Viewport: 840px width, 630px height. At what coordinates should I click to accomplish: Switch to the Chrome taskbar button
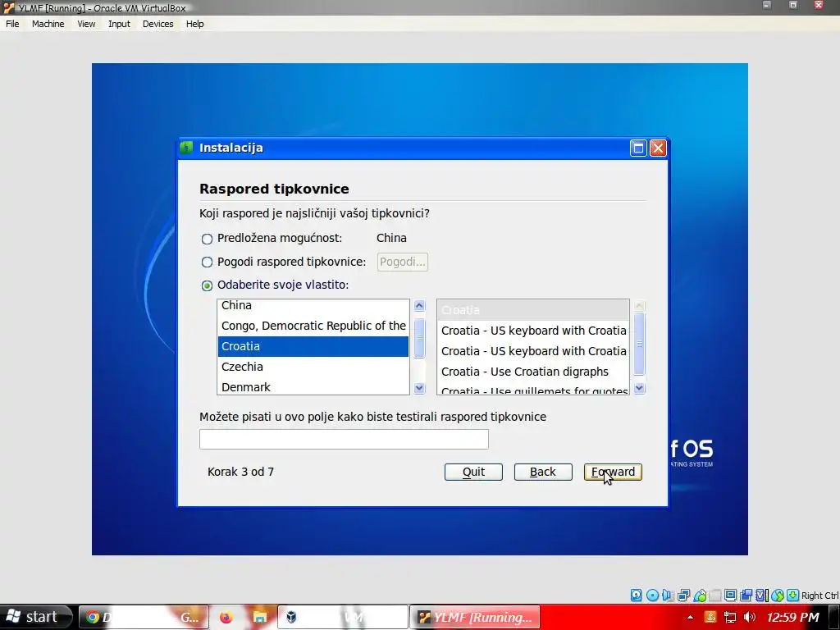(144, 617)
